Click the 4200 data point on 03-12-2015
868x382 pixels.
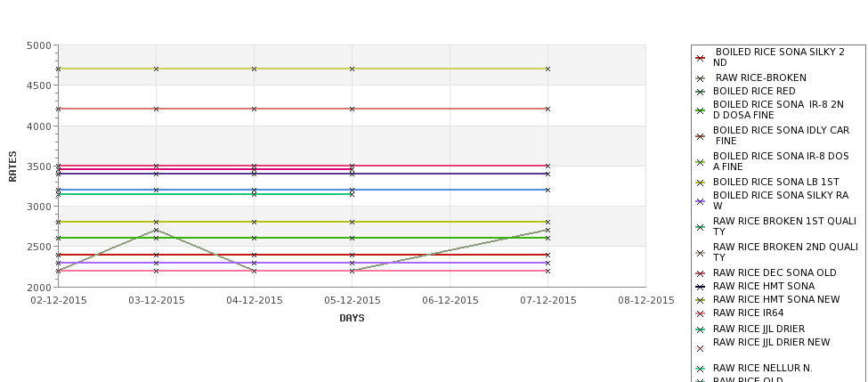(x=156, y=109)
